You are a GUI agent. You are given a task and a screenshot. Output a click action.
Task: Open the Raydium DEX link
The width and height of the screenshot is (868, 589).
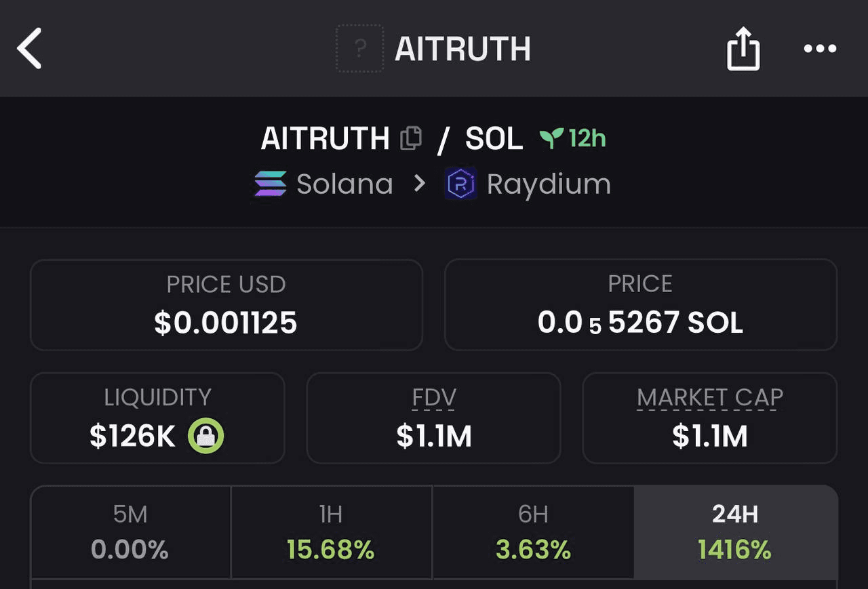pyautogui.click(x=549, y=184)
